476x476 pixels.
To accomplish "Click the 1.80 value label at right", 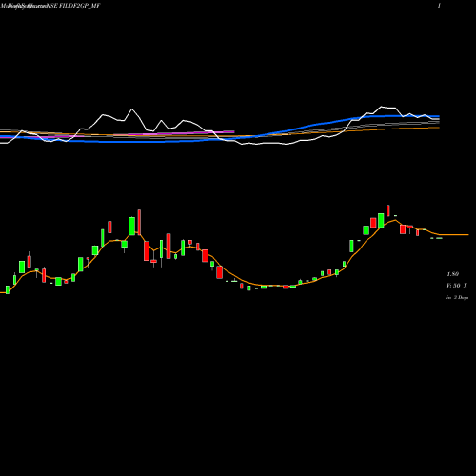I will point(452,274).
